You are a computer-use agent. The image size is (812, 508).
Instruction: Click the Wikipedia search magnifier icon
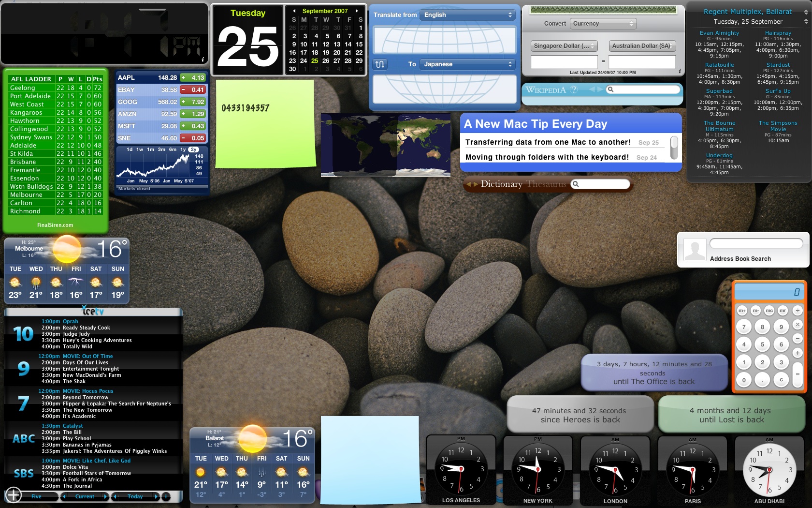click(610, 90)
